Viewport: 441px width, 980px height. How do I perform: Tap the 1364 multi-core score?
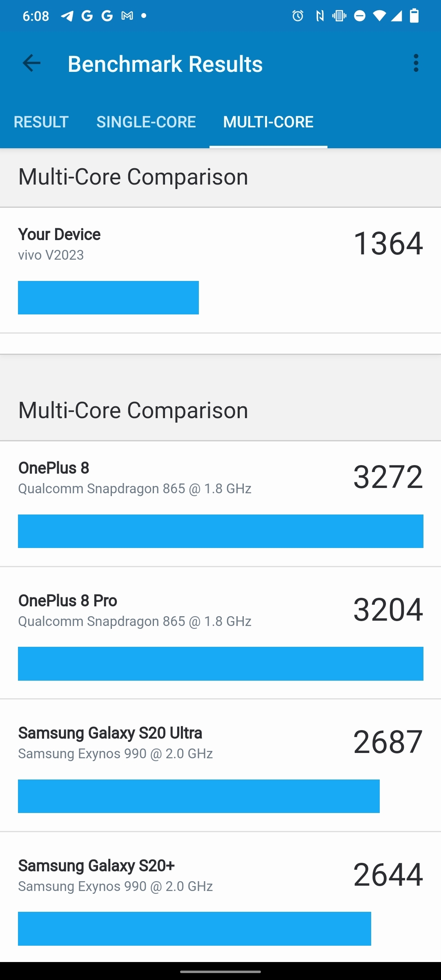pyautogui.click(x=388, y=243)
